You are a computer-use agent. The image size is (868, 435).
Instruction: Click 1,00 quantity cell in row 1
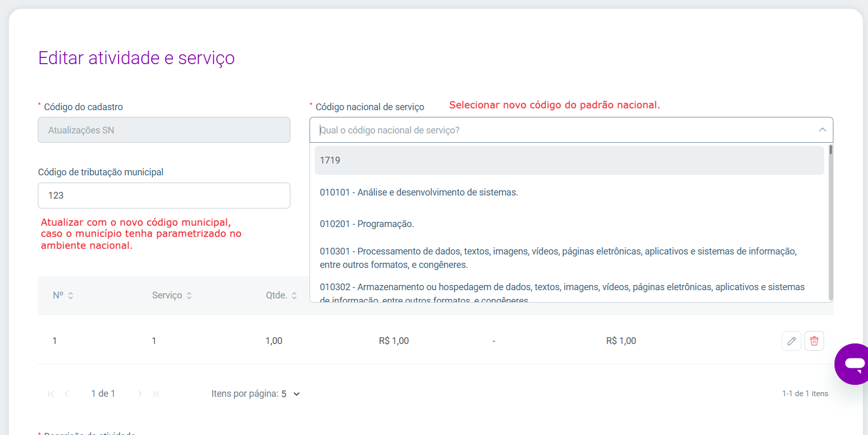point(274,341)
